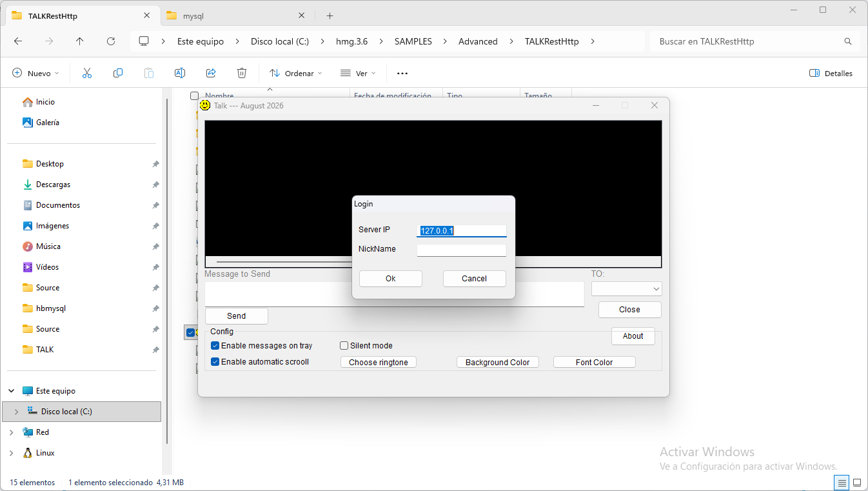This screenshot has width=868, height=491.
Task: Click the Rename icon in toolbar
Action: click(x=180, y=74)
